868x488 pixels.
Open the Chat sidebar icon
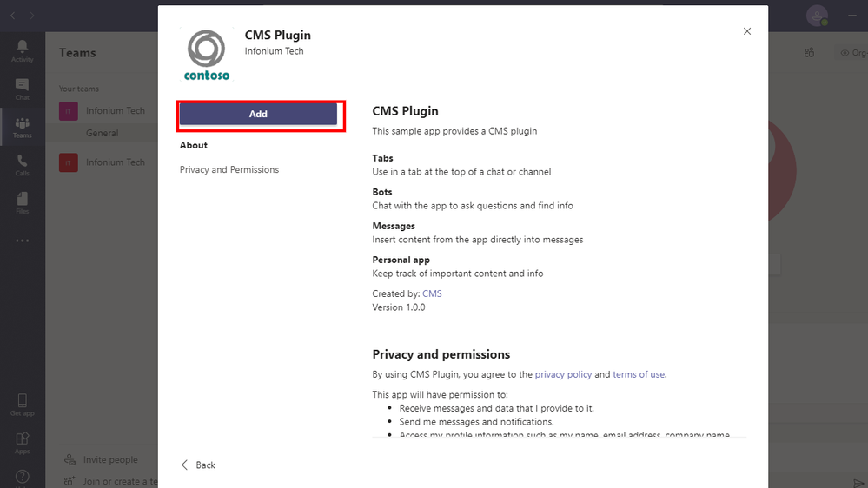(x=22, y=89)
